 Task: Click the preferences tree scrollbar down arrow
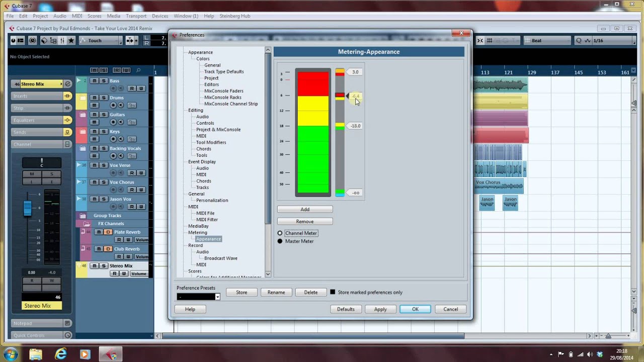[268, 274]
